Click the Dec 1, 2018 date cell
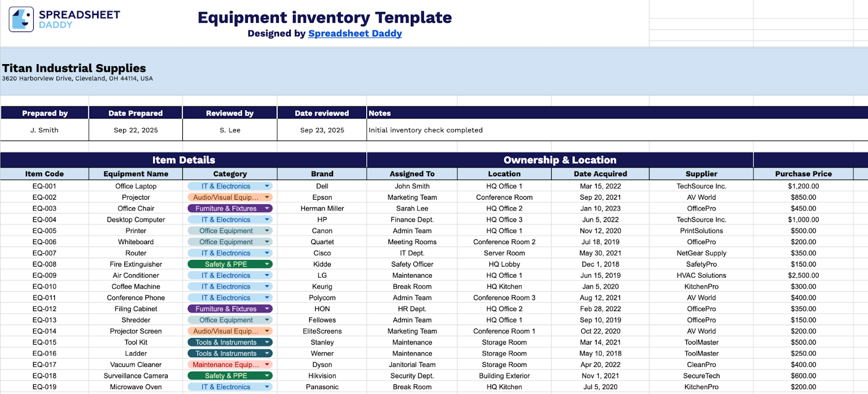Screen dimensions: 868x394 pos(601,264)
